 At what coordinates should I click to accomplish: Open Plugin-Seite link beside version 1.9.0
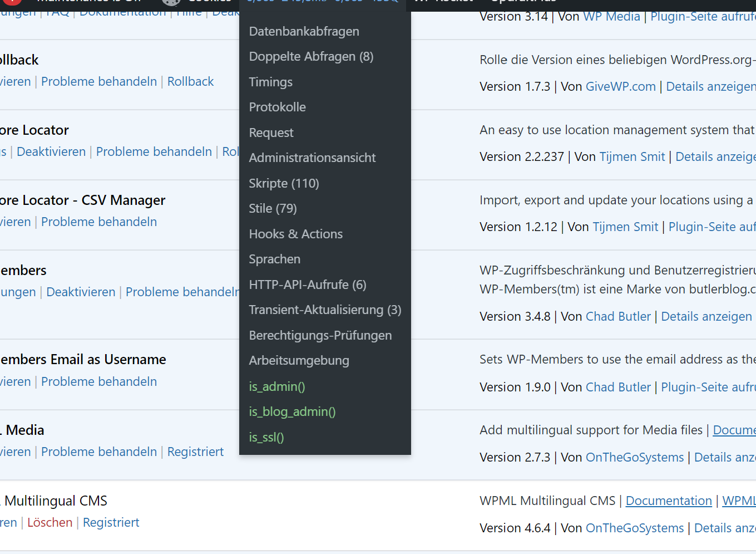click(x=708, y=387)
